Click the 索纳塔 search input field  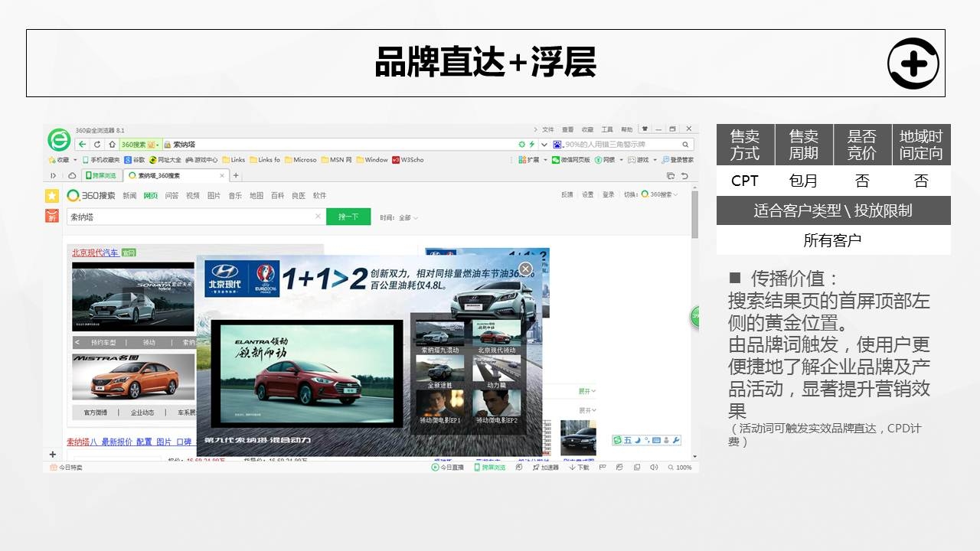tap(191, 217)
